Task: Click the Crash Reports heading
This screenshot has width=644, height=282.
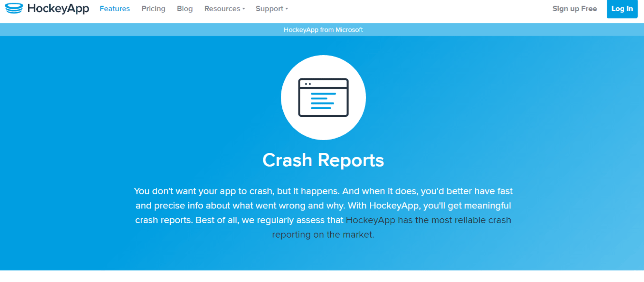Action: pos(323,160)
